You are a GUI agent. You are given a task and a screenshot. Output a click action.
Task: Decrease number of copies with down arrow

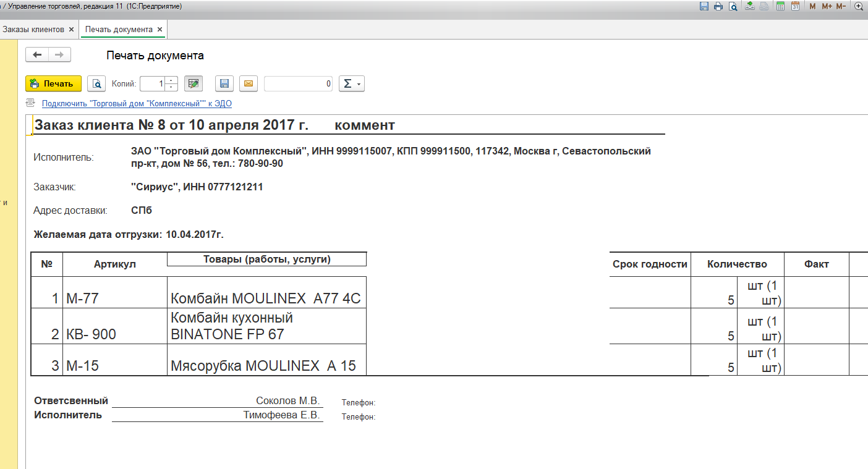point(172,87)
